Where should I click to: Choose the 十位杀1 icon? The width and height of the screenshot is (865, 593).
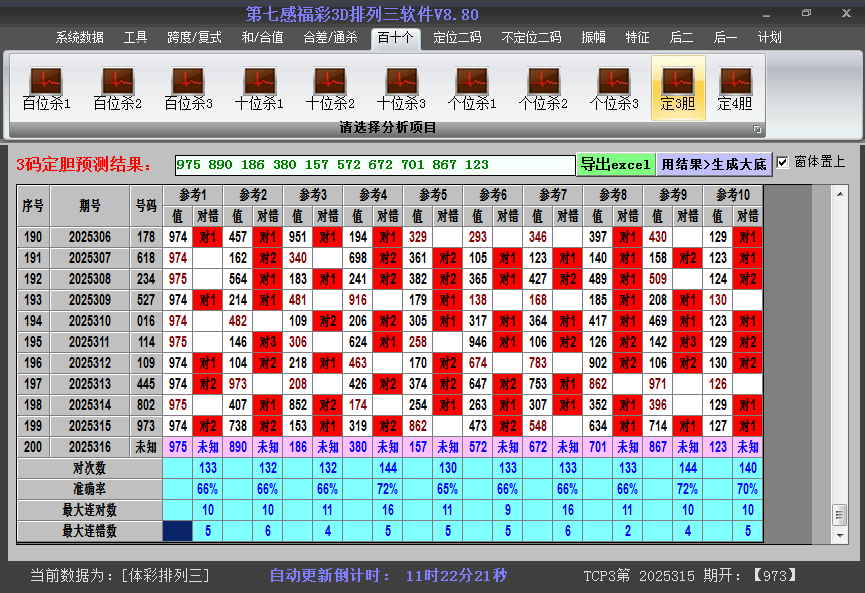259,87
